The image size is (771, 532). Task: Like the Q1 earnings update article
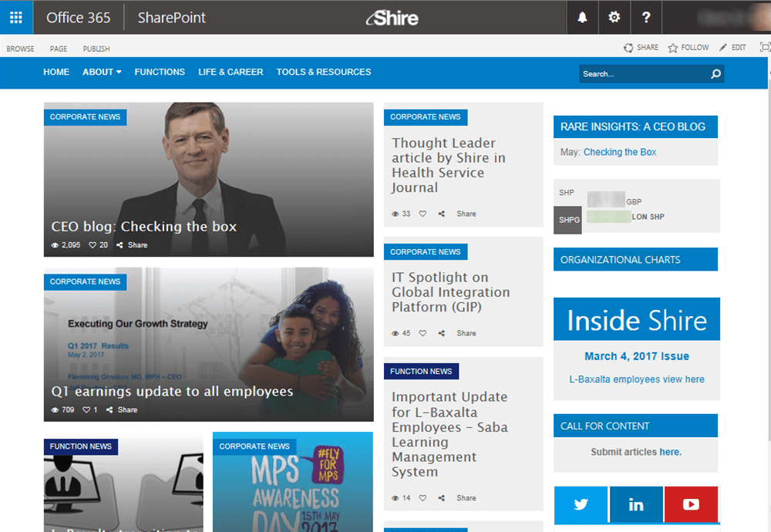(x=86, y=409)
